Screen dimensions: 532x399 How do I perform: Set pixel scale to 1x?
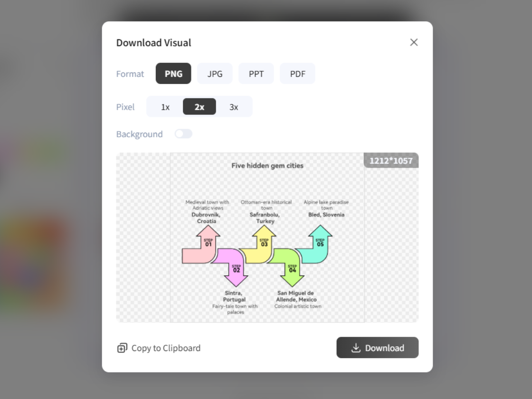click(165, 107)
